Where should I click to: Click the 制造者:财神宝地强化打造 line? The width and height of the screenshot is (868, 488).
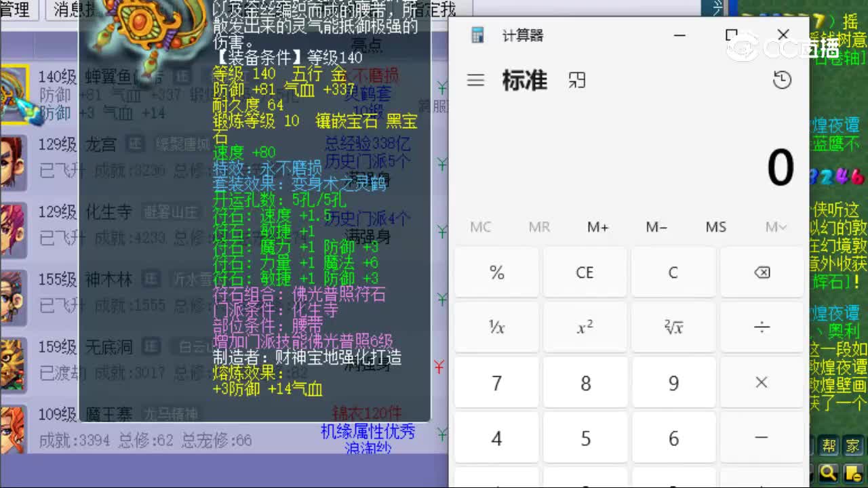coord(307,357)
